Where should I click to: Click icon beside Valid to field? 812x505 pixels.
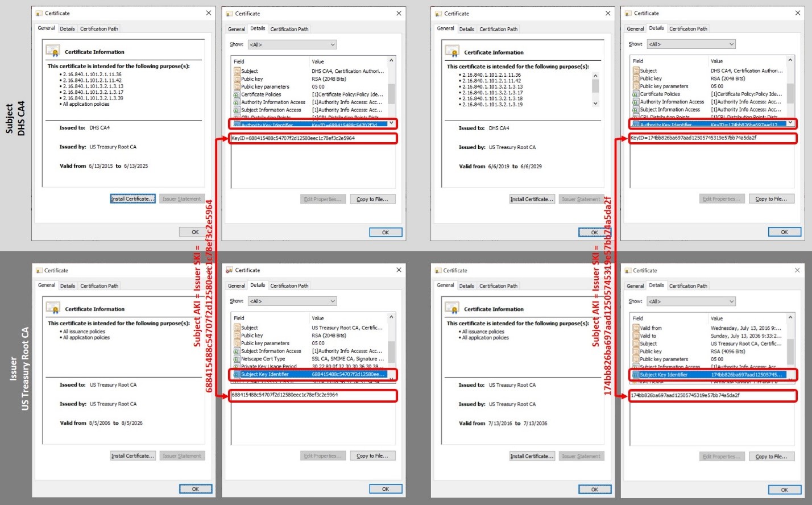click(x=636, y=336)
